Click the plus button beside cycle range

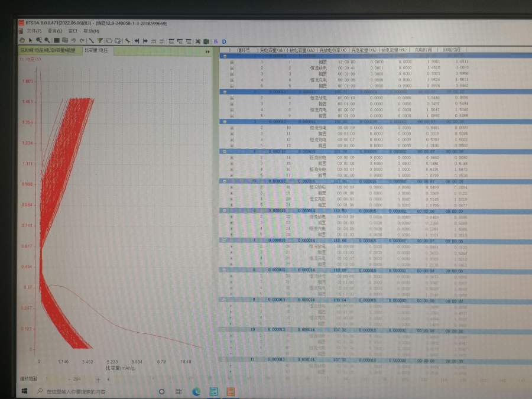98,379
